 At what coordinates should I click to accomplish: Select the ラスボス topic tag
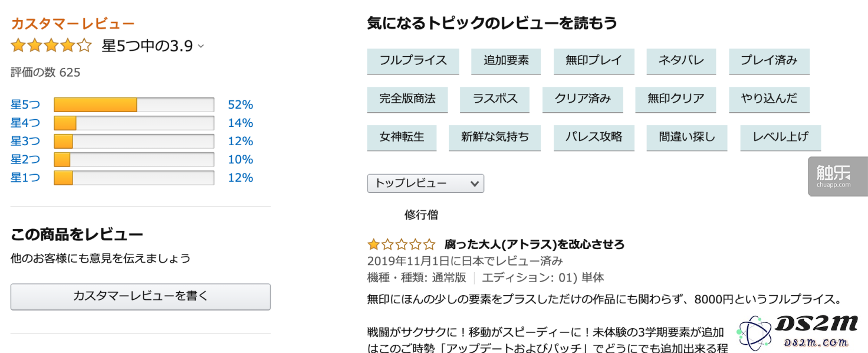pos(494,99)
